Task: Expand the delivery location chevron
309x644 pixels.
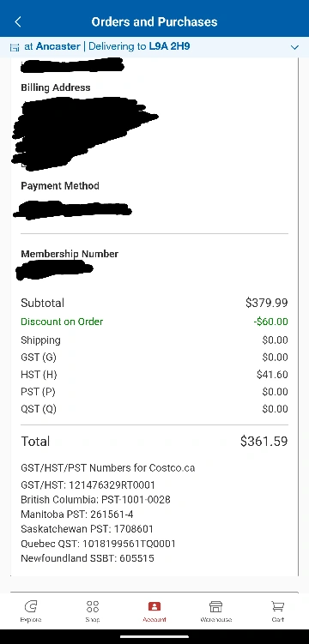Action: tap(294, 47)
